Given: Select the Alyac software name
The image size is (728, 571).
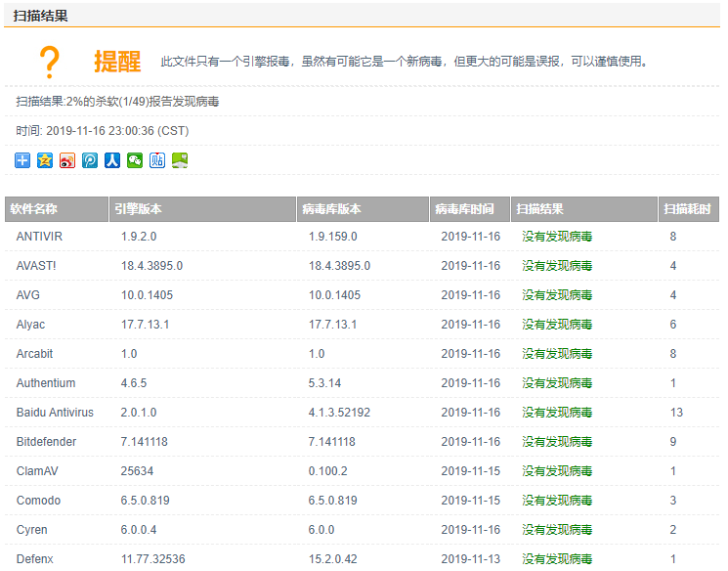Looking at the screenshot, I should point(30,325).
